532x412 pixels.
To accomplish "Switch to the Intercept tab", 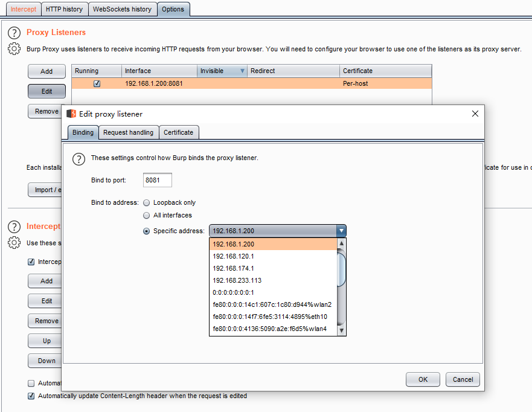I will tap(24, 9).
